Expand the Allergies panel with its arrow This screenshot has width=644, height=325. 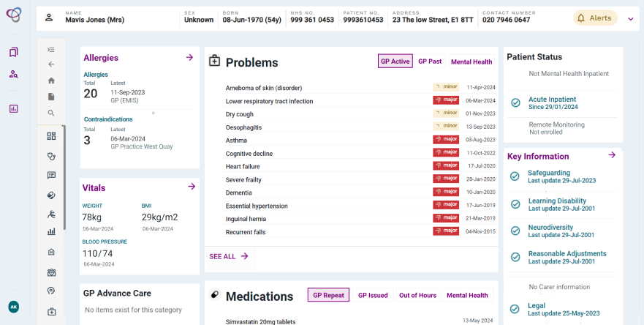click(189, 57)
